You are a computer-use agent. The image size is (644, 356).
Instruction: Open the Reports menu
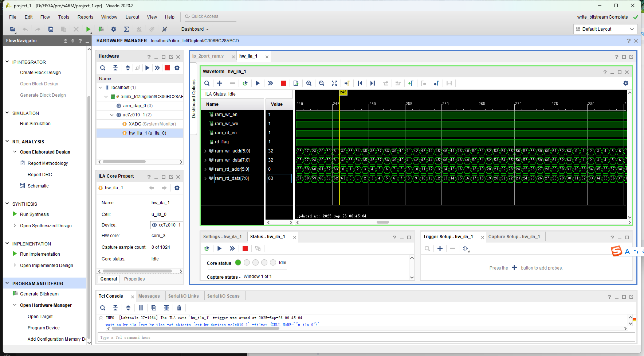coord(85,17)
